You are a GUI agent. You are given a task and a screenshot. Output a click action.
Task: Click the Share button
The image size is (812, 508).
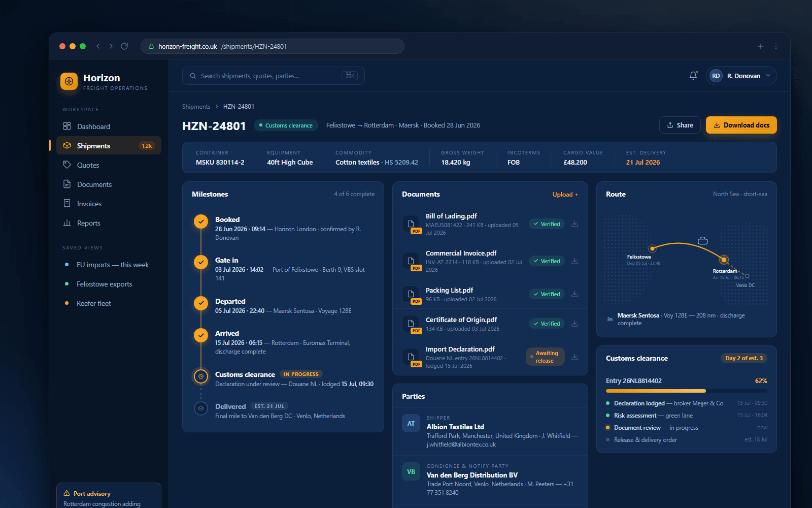(680, 125)
